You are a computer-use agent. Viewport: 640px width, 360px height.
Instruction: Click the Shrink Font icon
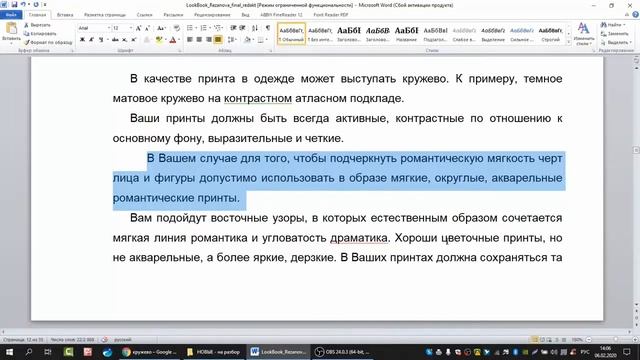pyautogui.click(x=147, y=28)
